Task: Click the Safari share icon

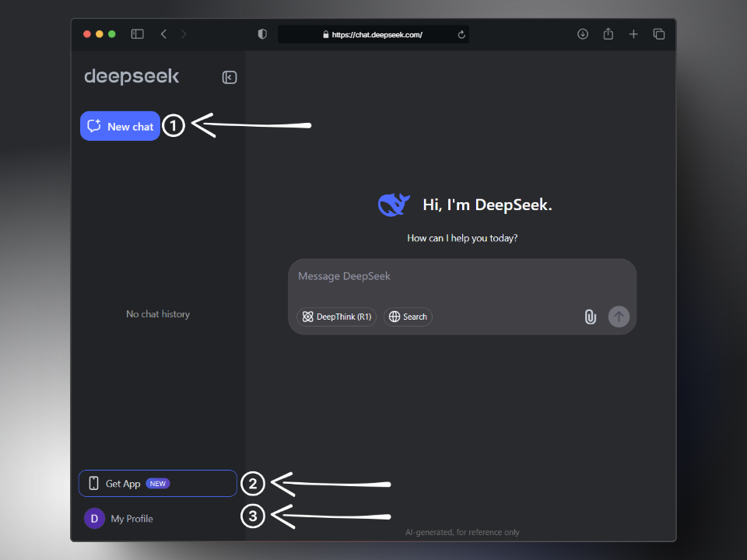Action: click(608, 34)
